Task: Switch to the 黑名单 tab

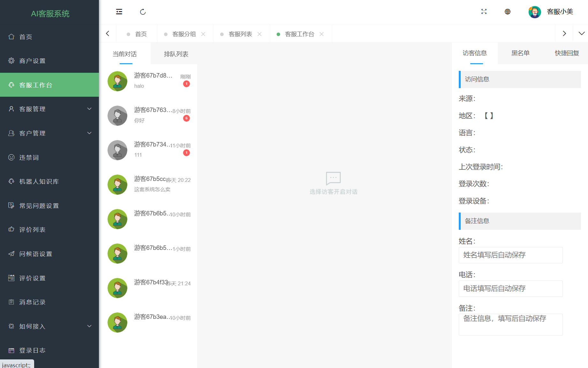Action: (520, 53)
